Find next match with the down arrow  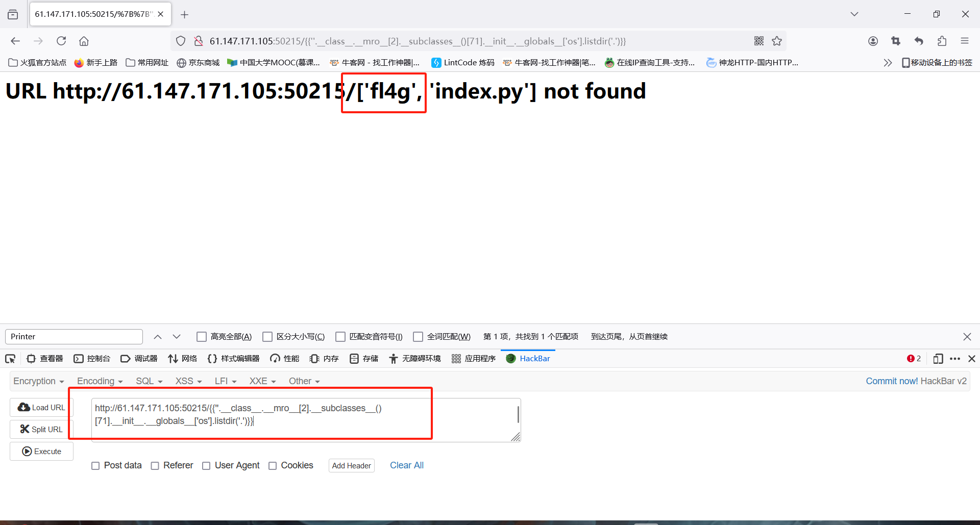click(x=176, y=336)
